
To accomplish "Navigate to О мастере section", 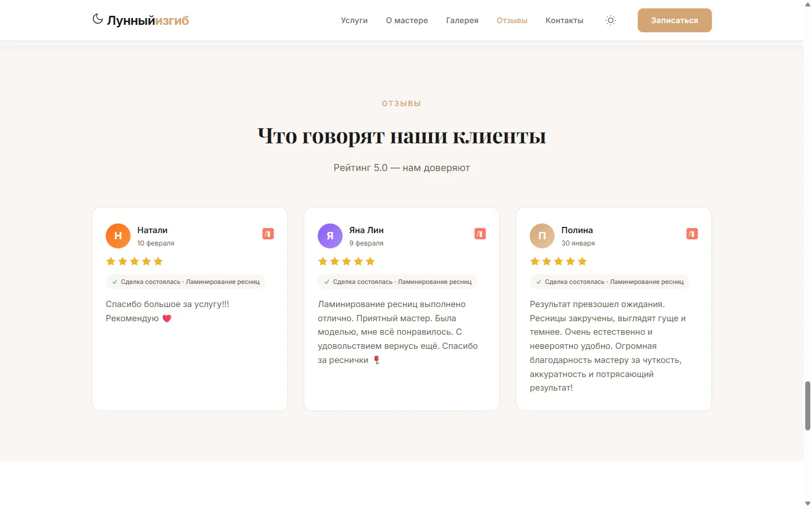I will pos(407,20).
